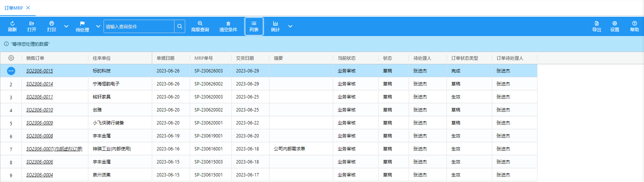Viewport: 644px width, 182px height.
Task: Click the search magnifier button
Action: (x=180, y=26)
